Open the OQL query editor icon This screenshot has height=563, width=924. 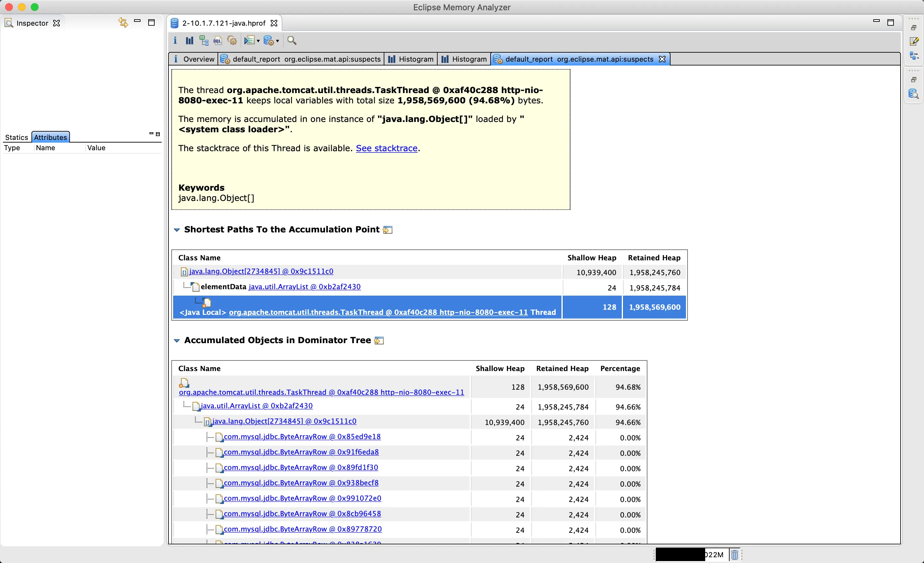pos(218,40)
